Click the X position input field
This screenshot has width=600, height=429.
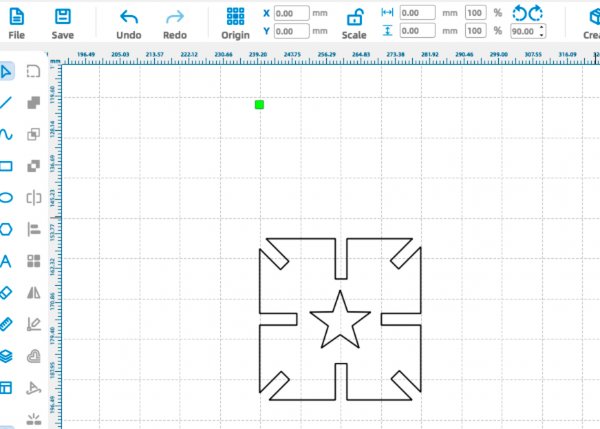(x=292, y=13)
